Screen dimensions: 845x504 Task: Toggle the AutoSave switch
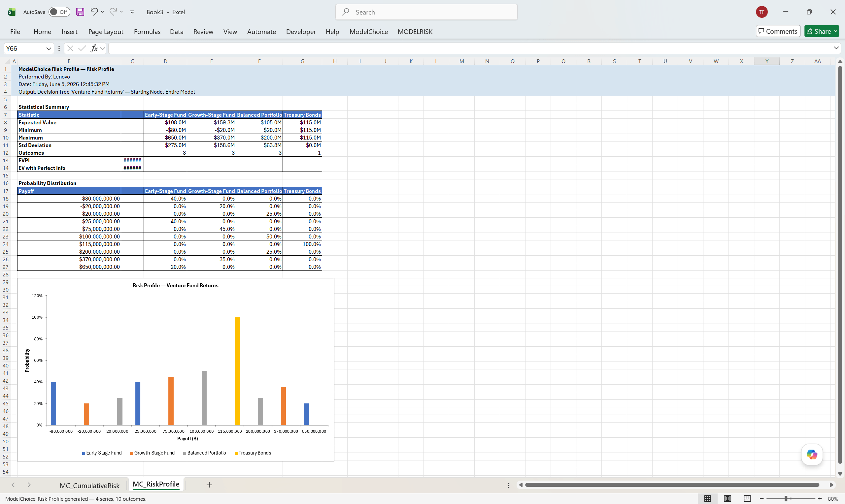click(59, 12)
